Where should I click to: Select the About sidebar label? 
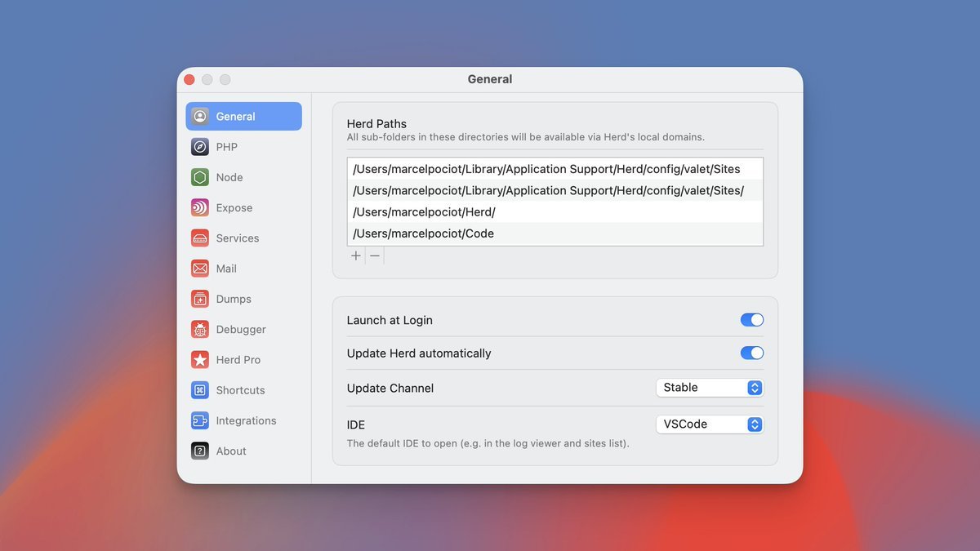(231, 451)
